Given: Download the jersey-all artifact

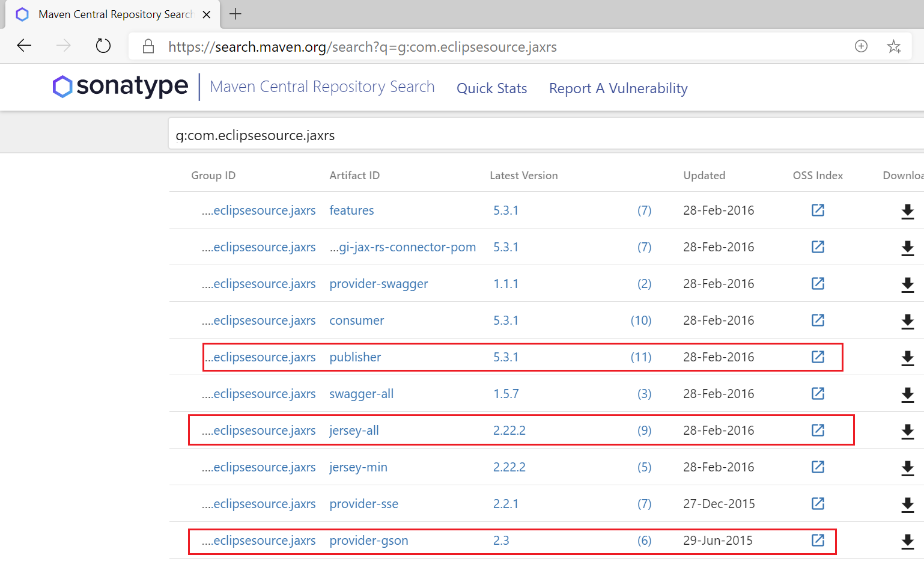Looking at the screenshot, I should (x=908, y=432).
